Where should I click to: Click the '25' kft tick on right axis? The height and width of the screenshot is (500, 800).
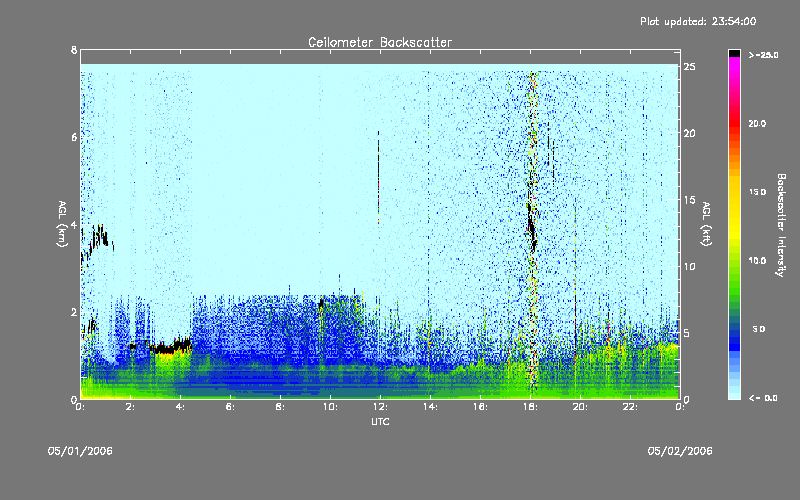click(x=689, y=67)
